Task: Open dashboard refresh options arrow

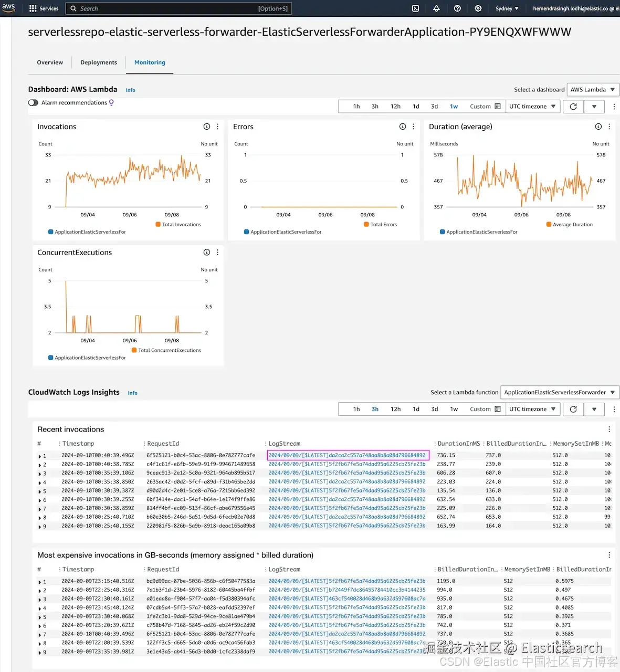Action: tap(594, 107)
